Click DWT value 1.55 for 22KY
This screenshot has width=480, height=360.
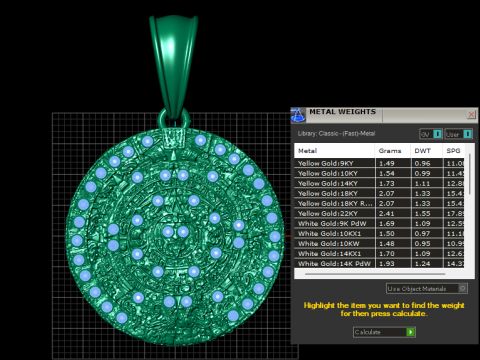point(422,213)
